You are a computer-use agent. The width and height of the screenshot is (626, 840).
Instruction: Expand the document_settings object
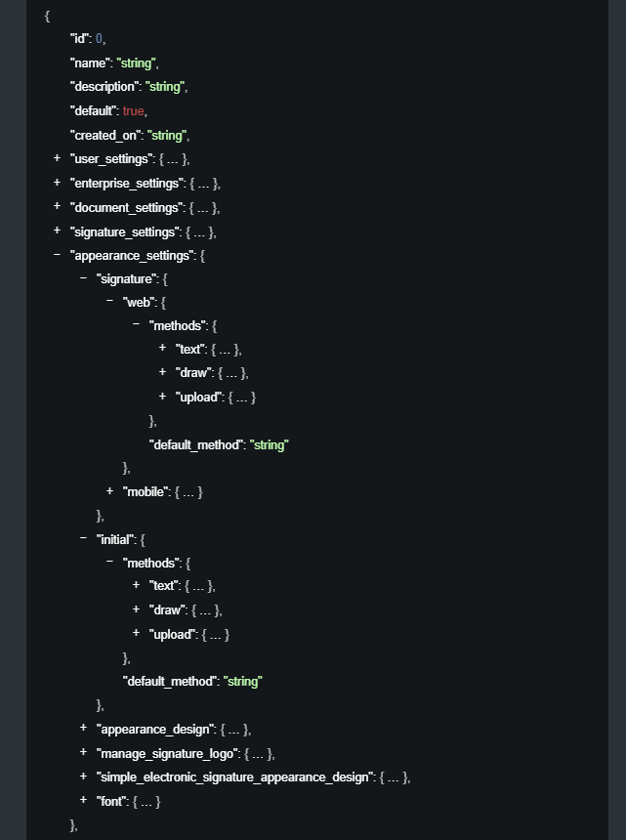coord(57,207)
